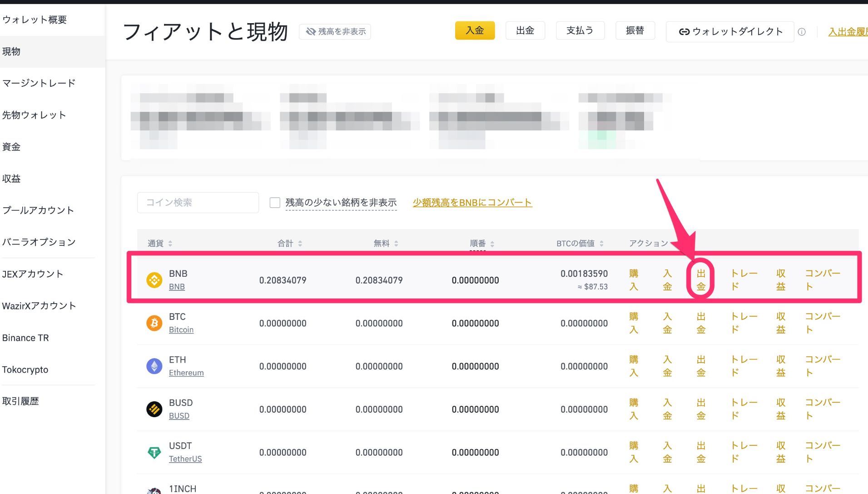Click the Ethereum coin icon
The height and width of the screenshot is (494, 868).
[x=154, y=366]
